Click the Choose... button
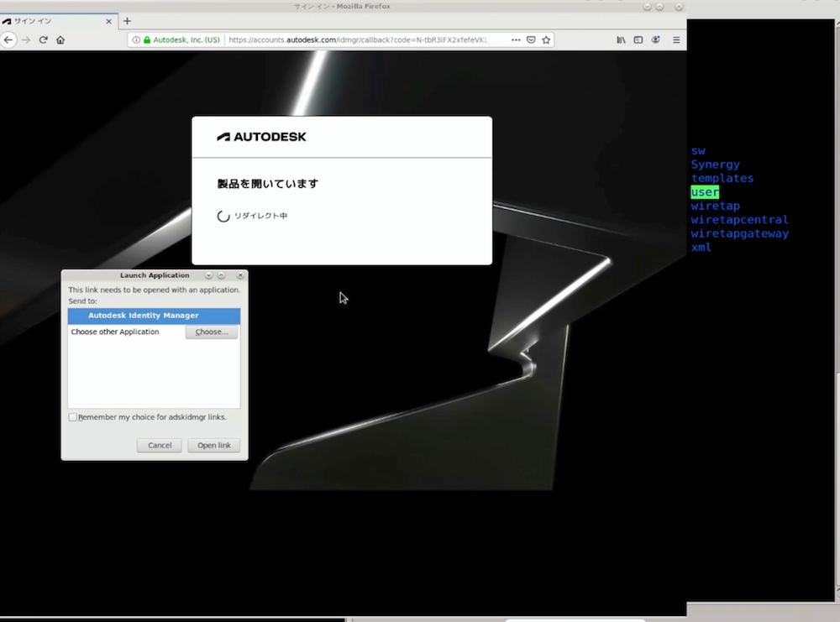This screenshot has height=622, width=840. click(212, 332)
